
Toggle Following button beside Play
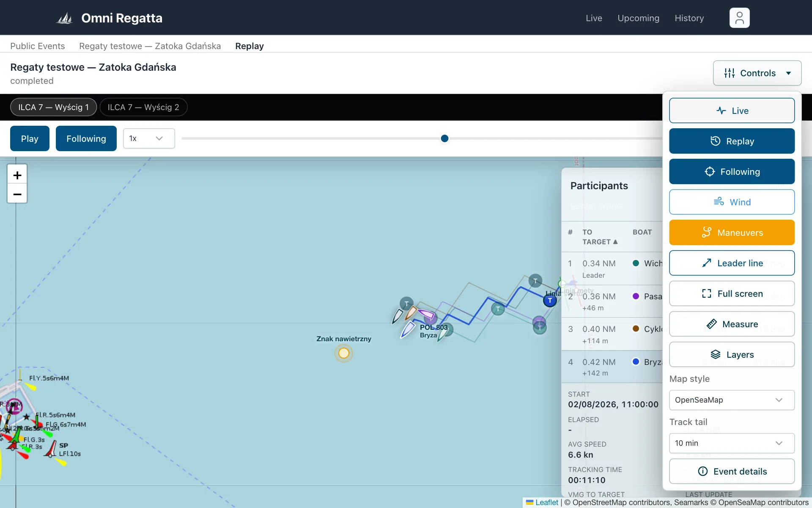click(x=86, y=138)
